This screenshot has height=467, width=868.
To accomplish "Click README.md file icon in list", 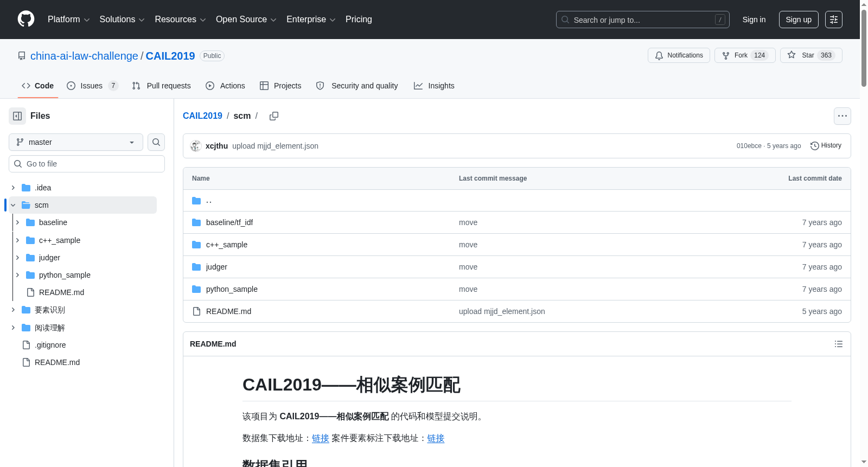I will [196, 311].
